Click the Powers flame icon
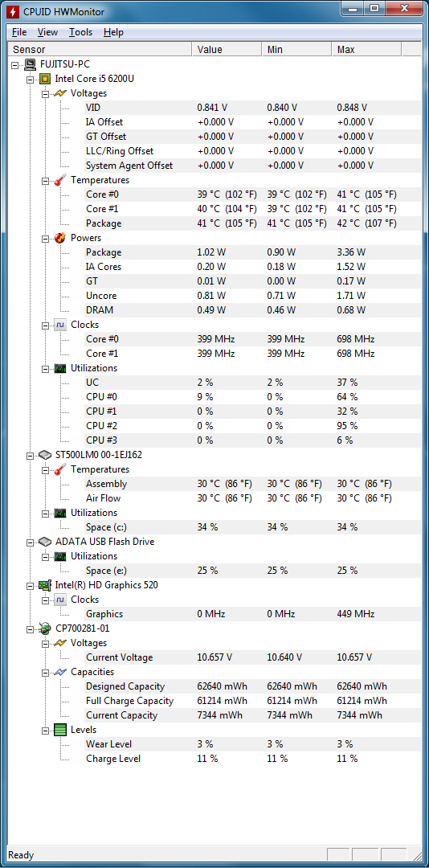 tap(60, 238)
